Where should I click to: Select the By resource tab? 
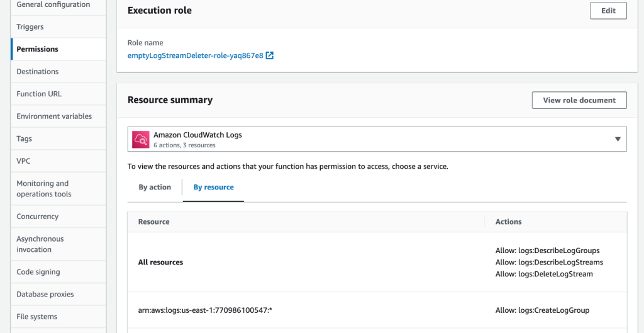(213, 187)
